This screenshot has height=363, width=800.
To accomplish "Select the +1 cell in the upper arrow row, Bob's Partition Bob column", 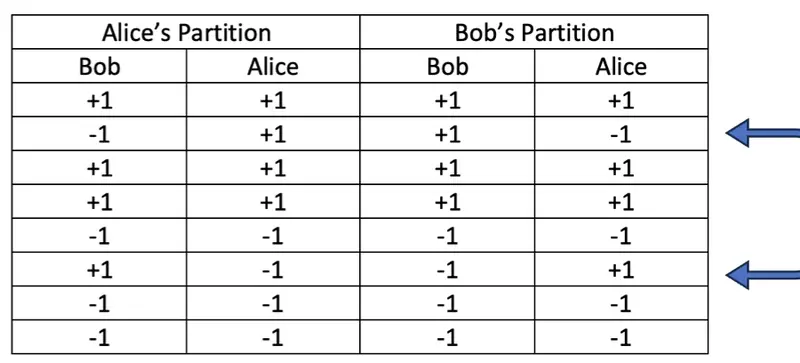I will 447,134.
